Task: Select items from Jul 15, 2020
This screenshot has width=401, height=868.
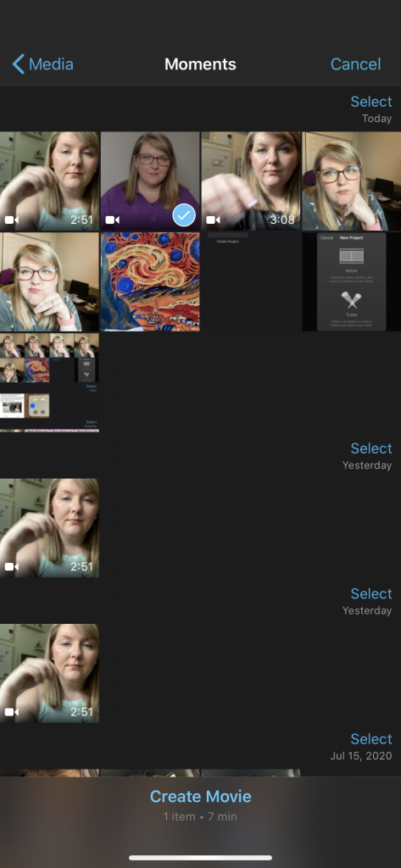Action: click(371, 739)
